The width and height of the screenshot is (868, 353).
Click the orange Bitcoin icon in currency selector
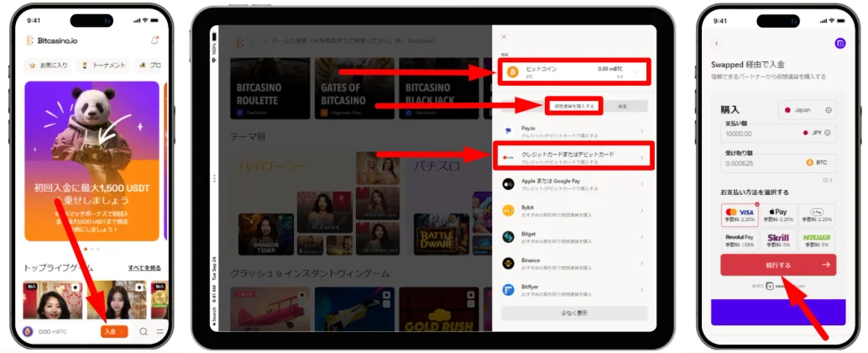[513, 72]
